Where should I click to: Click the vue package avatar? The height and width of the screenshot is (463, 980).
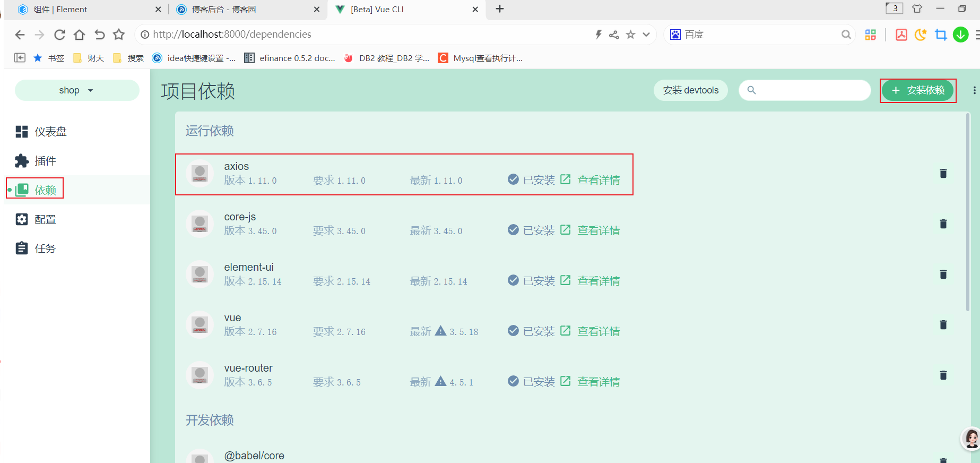200,325
